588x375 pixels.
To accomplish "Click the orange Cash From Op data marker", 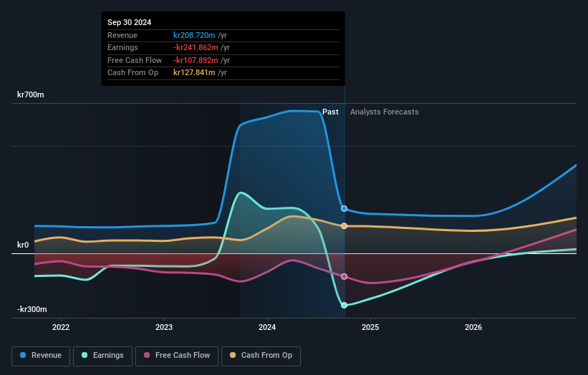I will (x=344, y=226).
